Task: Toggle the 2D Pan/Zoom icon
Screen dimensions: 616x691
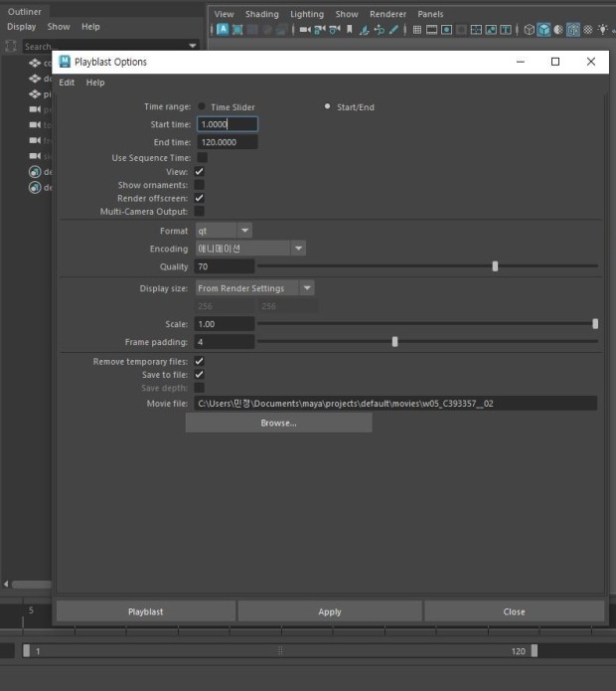Action: tap(379, 30)
